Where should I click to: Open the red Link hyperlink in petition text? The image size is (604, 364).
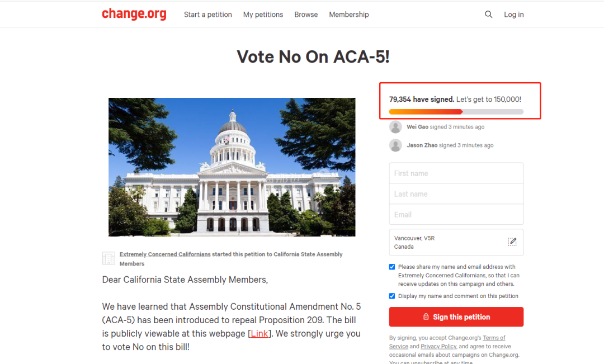pyautogui.click(x=259, y=334)
